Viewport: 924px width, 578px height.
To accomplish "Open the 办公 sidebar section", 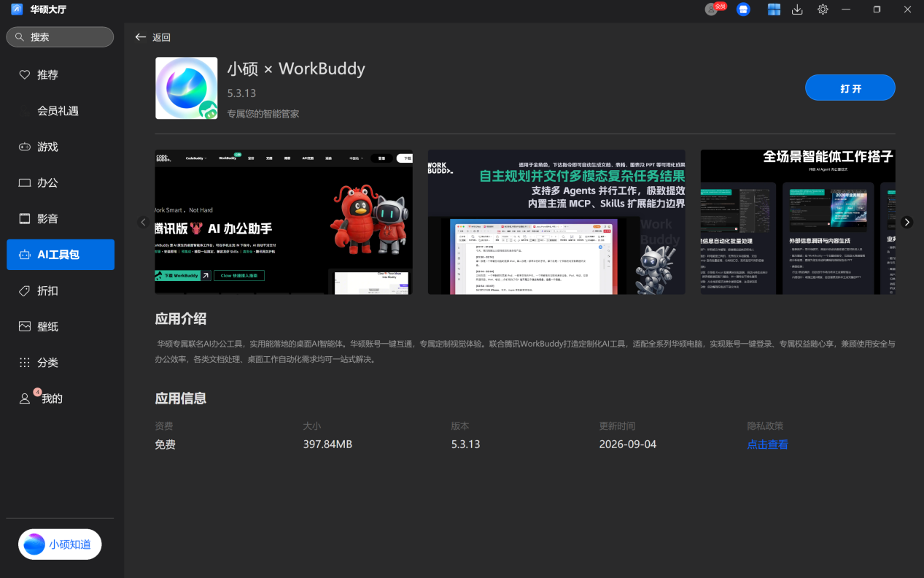I will tap(61, 182).
